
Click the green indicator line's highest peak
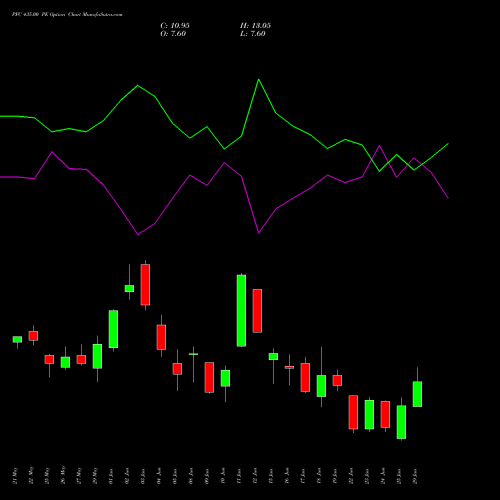pos(259,79)
